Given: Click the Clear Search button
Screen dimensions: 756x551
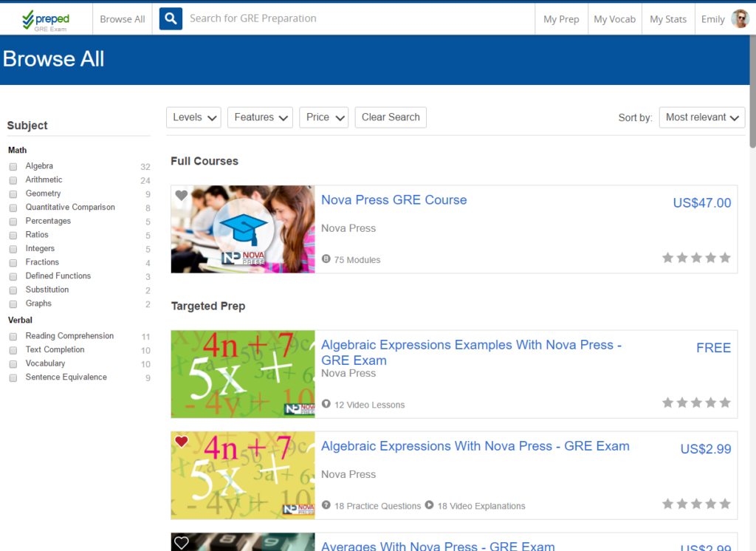Looking at the screenshot, I should [x=391, y=117].
